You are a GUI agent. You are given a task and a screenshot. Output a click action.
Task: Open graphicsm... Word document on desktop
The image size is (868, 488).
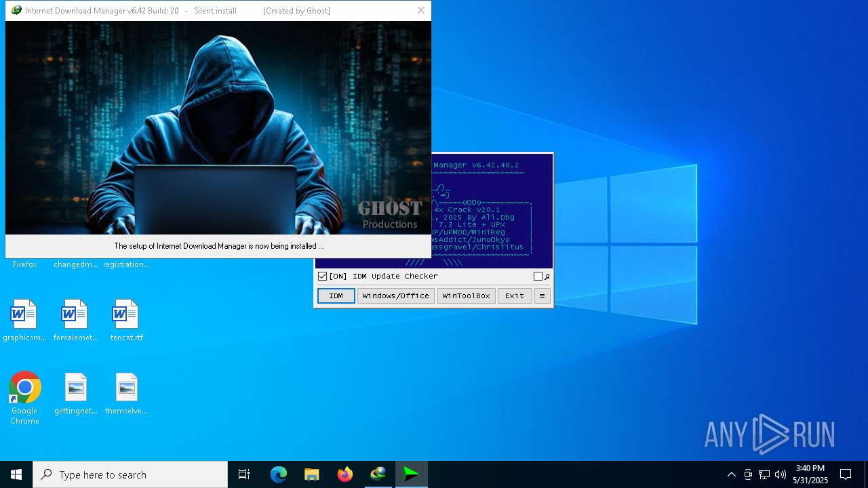pos(24,321)
